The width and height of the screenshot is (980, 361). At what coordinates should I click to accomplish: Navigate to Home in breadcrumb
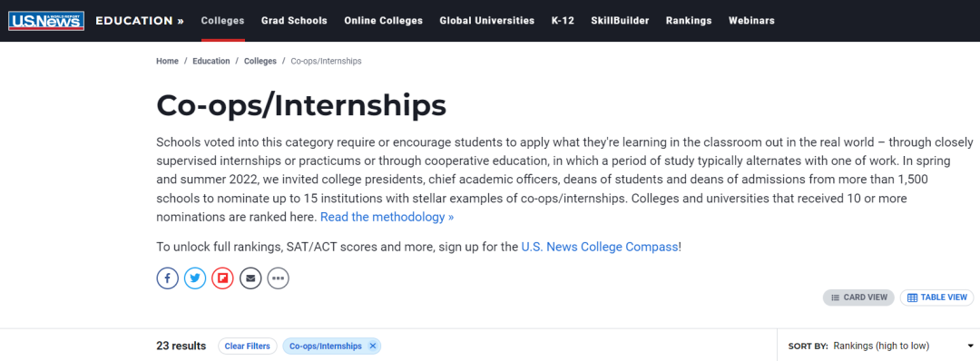(x=168, y=61)
